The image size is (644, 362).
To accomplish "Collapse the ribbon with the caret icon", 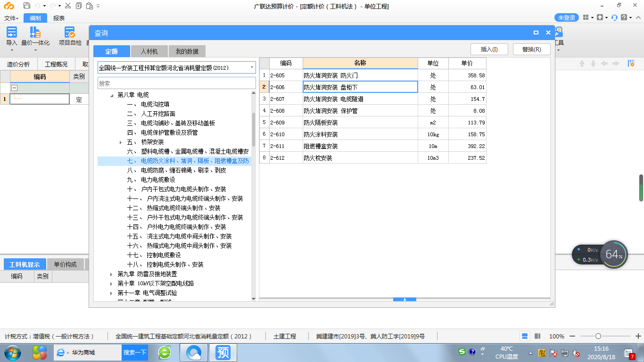I will click(x=638, y=17).
